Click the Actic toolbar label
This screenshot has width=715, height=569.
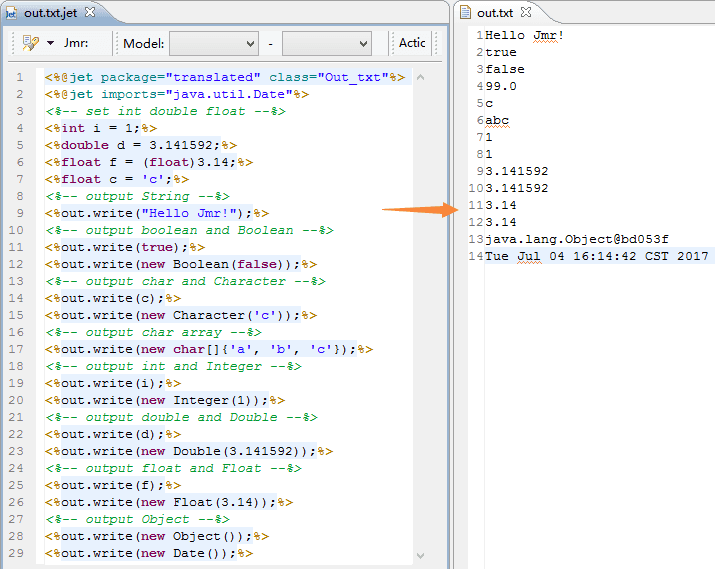coord(412,43)
